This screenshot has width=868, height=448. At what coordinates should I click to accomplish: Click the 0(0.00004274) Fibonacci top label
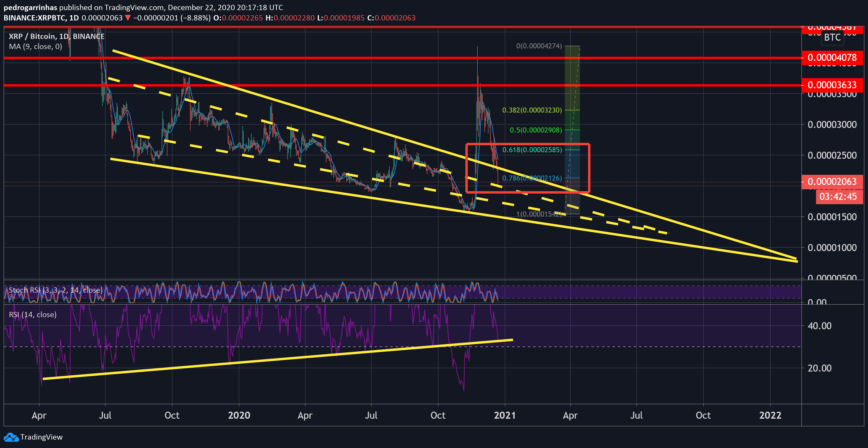[539, 46]
